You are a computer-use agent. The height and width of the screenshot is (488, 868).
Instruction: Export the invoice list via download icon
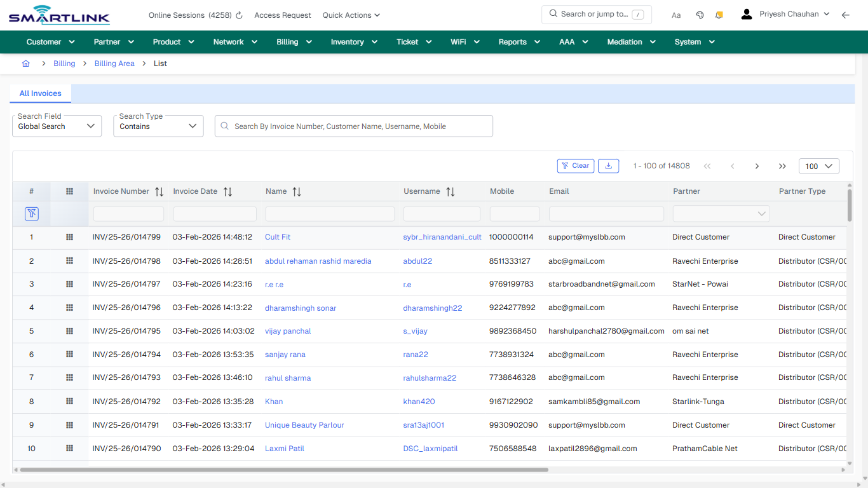(x=608, y=166)
